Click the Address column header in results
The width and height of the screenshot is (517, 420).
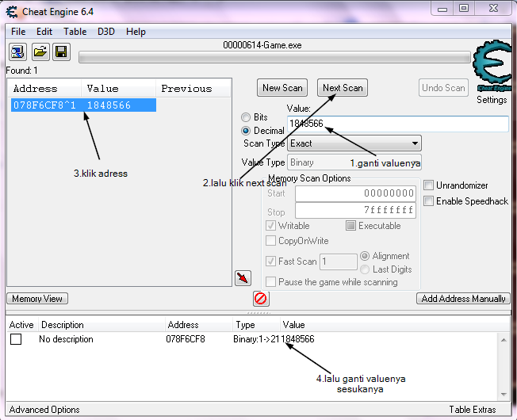coord(44,88)
